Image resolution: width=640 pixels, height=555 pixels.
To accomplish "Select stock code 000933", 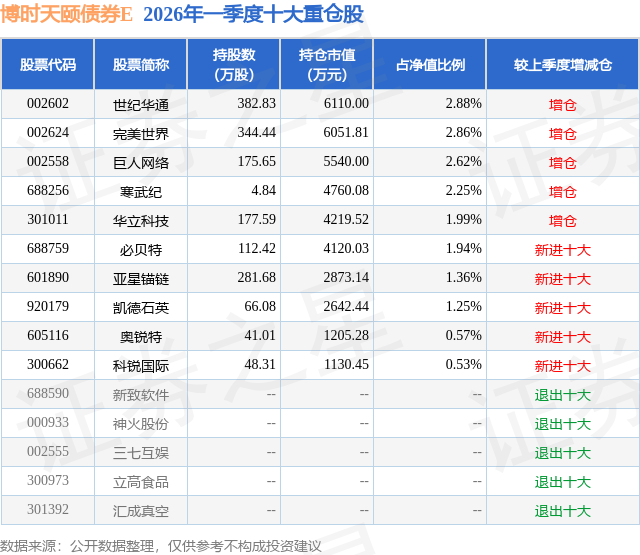I will (48, 422).
